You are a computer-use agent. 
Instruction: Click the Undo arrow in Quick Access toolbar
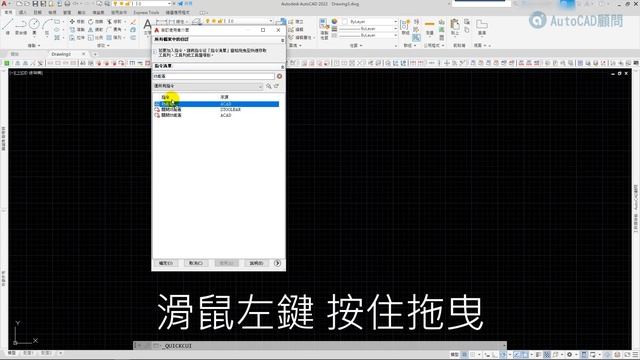coord(76,4)
